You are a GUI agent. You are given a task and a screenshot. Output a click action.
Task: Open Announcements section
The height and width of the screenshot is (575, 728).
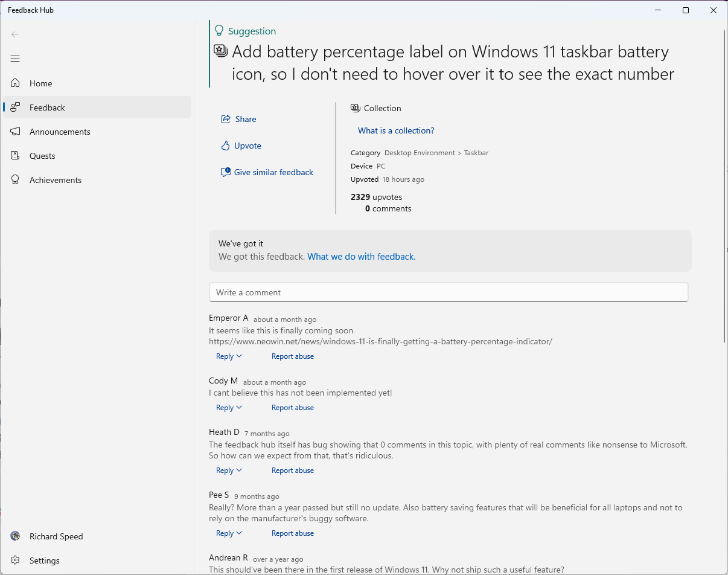pyautogui.click(x=97, y=132)
